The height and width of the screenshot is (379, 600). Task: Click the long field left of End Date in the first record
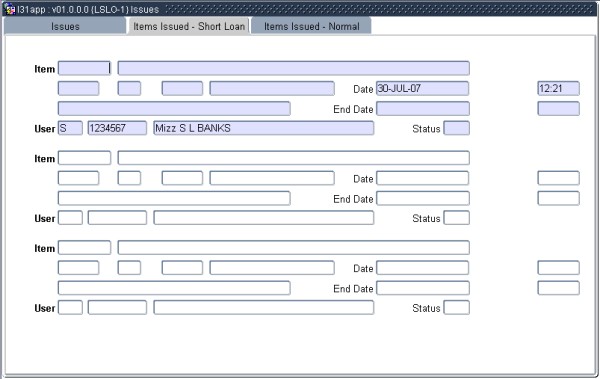174,109
